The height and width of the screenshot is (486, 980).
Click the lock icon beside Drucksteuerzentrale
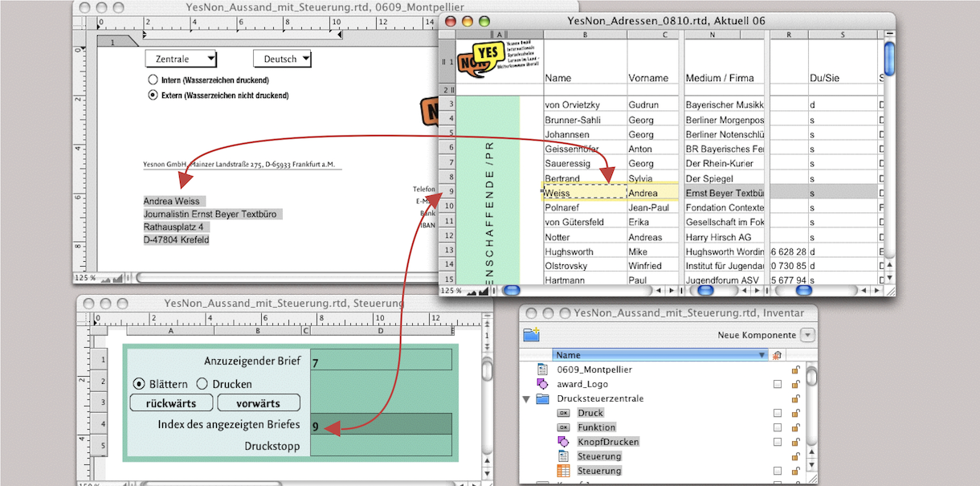796,398
